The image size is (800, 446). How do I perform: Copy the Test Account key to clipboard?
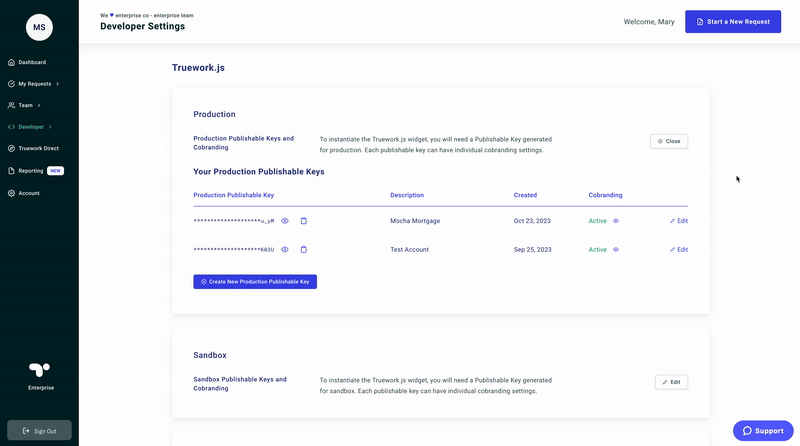[x=304, y=250]
